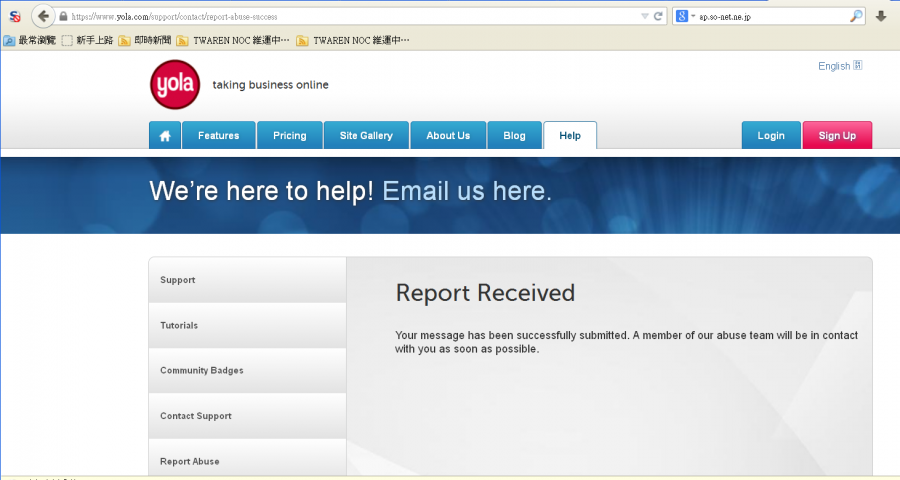
Task: Click into the browser address bar
Action: coord(350,17)
